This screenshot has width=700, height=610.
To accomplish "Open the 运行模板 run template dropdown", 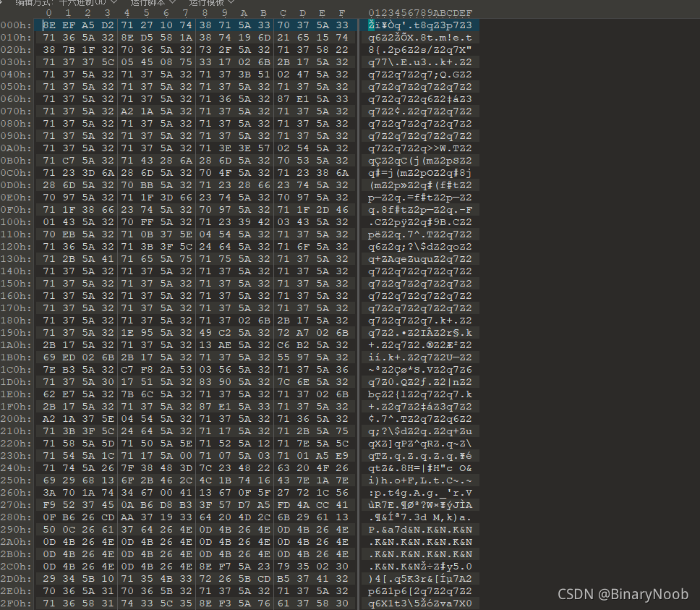I will [x=212, y=2].
